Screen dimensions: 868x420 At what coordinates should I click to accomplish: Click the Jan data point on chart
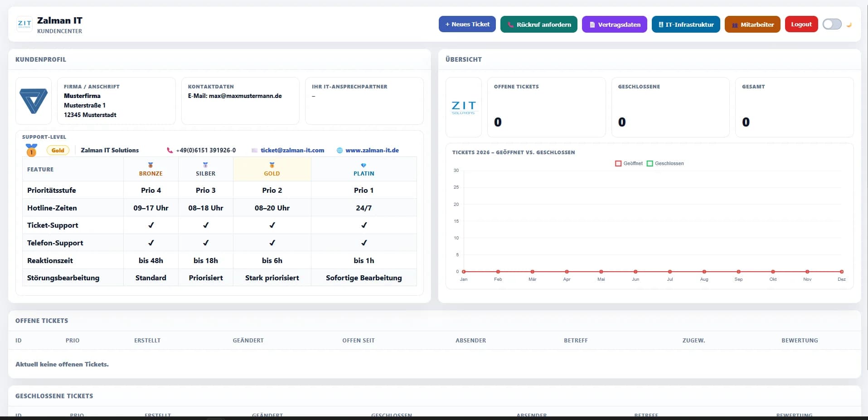click(464, 272)
